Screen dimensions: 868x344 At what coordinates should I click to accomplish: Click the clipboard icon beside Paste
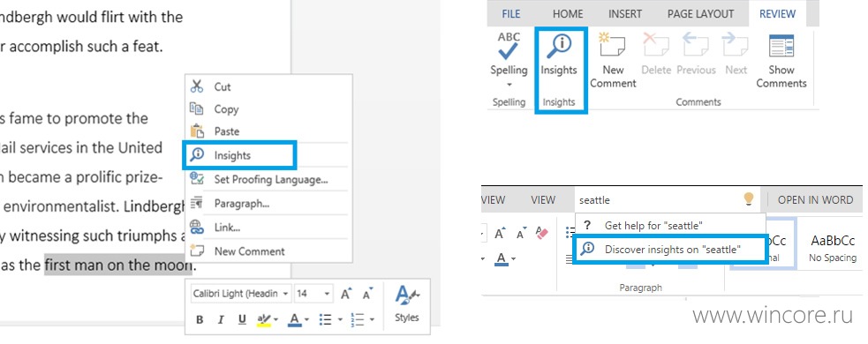[x=197, y=131]
